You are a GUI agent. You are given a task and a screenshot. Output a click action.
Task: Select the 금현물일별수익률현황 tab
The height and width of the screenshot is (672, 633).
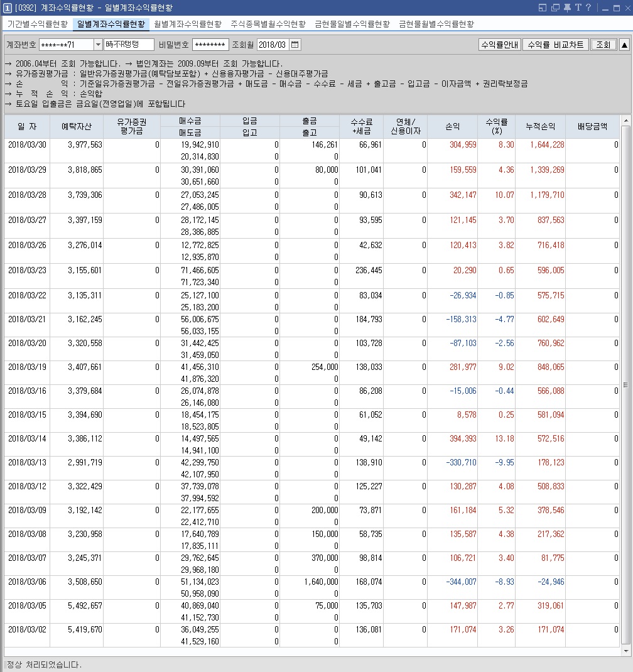tap(352, 24)
